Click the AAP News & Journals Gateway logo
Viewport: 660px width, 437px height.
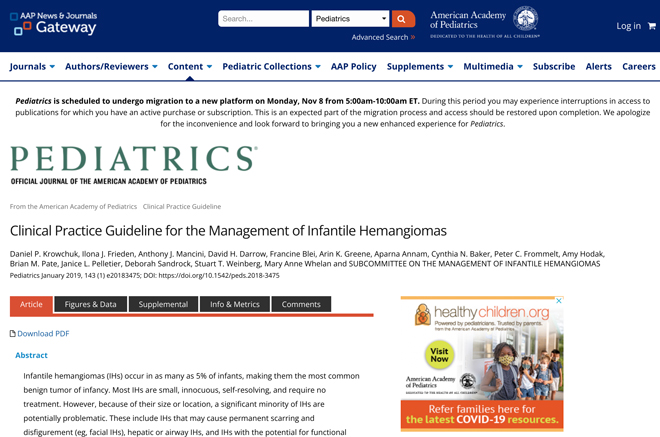click(x=53, y=24)
